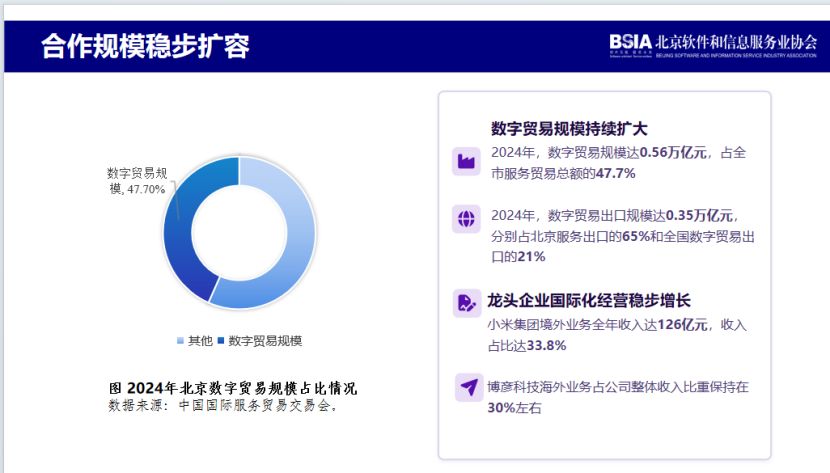Click the 其他 legend color square
This screenshot has height=473, width=830.
[x=180, y=341]
